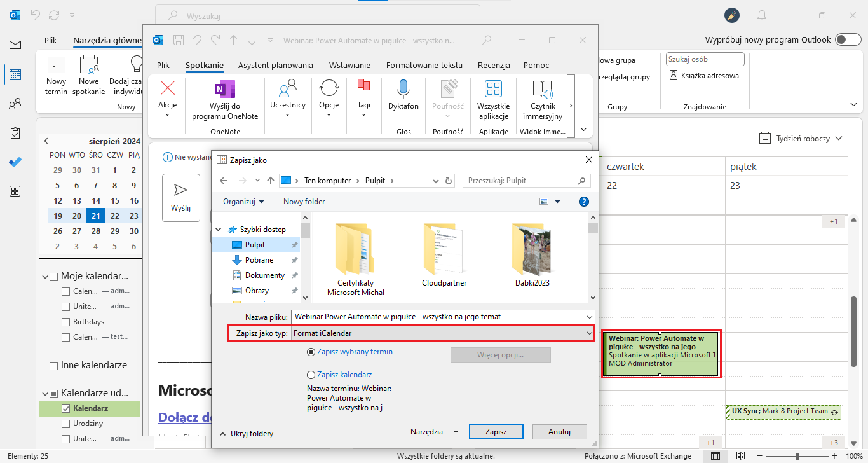Click the refresh button next to address path
Image resolution: width=868 pixels, height=463 pixels.
coord(449,181)
